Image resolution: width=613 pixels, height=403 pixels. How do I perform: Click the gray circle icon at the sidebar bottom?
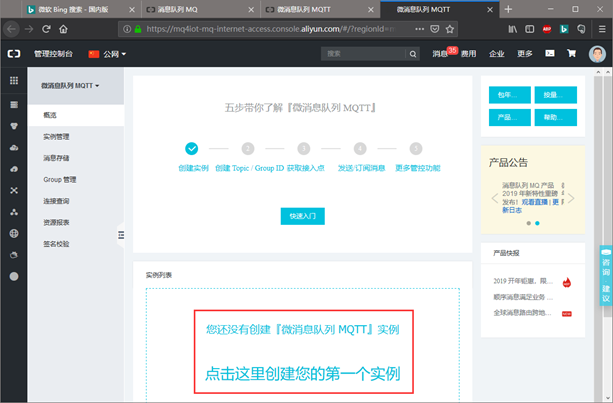pos(14,276)
